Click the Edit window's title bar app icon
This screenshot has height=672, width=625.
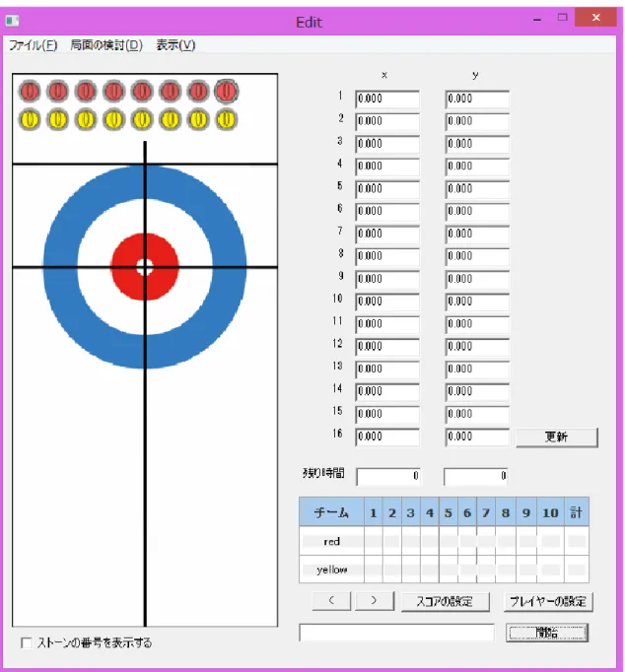tap(13, 20)
